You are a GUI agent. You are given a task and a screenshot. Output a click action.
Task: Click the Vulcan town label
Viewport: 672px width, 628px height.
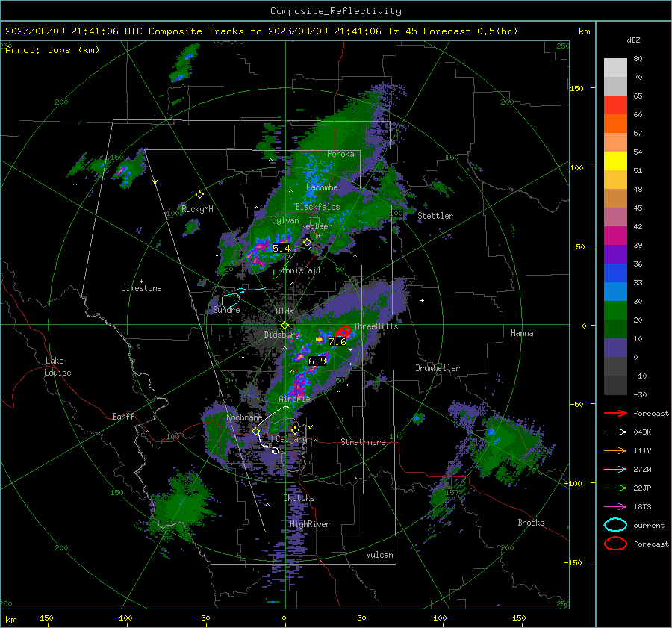(x=379, y=555)
